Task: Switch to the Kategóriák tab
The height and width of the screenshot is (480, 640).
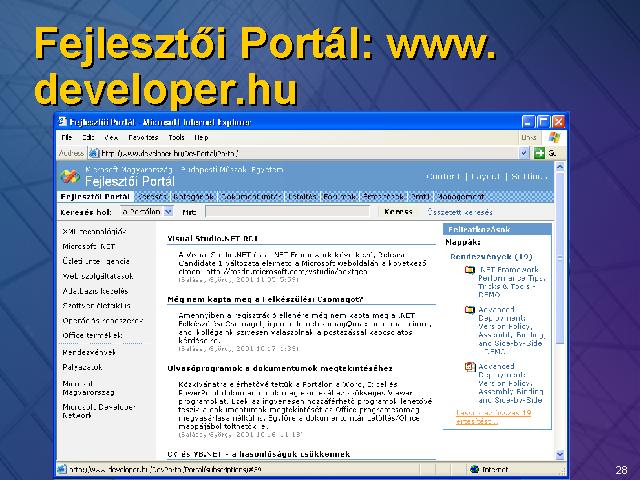Action: 193,197
